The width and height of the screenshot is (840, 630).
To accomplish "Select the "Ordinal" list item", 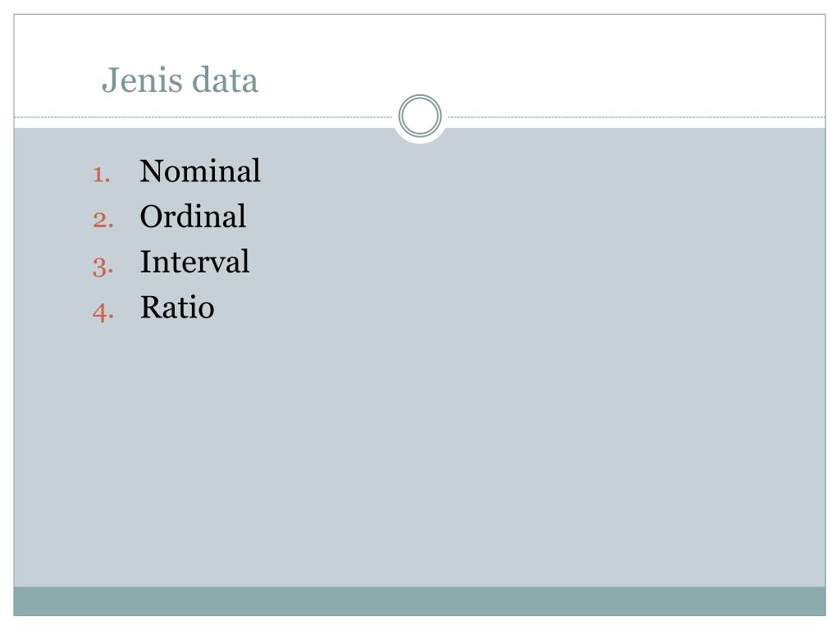I will pos(193,217).
